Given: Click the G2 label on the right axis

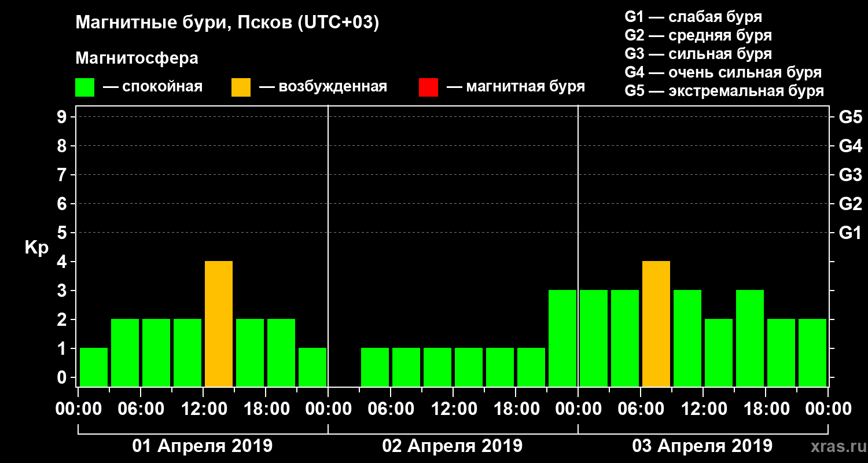Looking at the screenshot, I should coord(850,204).
